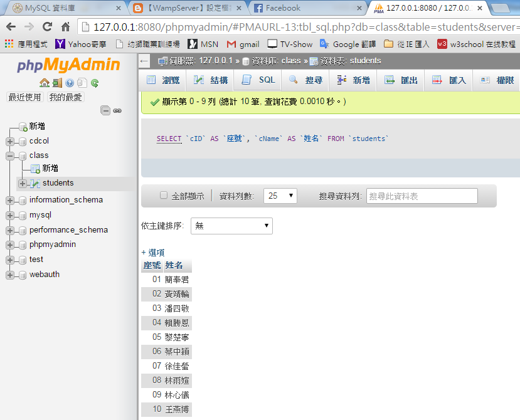Open the MySQL docs pages icon
This screenshot has height=420, width=520.
point(82,83)
